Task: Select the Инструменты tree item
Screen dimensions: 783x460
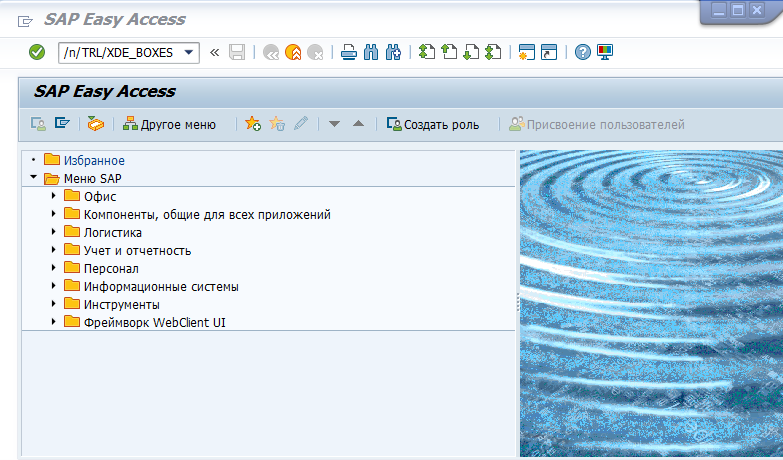Action: (x=121, y=304)
